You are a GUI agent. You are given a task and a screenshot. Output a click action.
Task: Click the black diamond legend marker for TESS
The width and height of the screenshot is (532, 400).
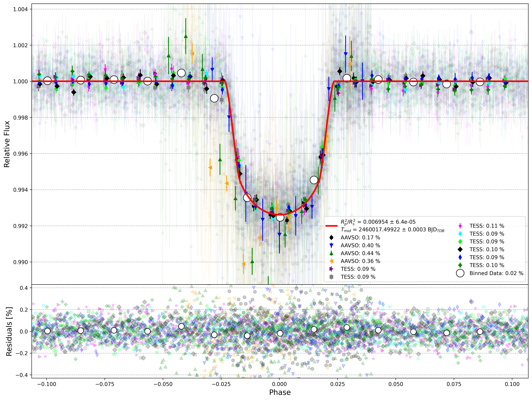(x=460, y=249)
